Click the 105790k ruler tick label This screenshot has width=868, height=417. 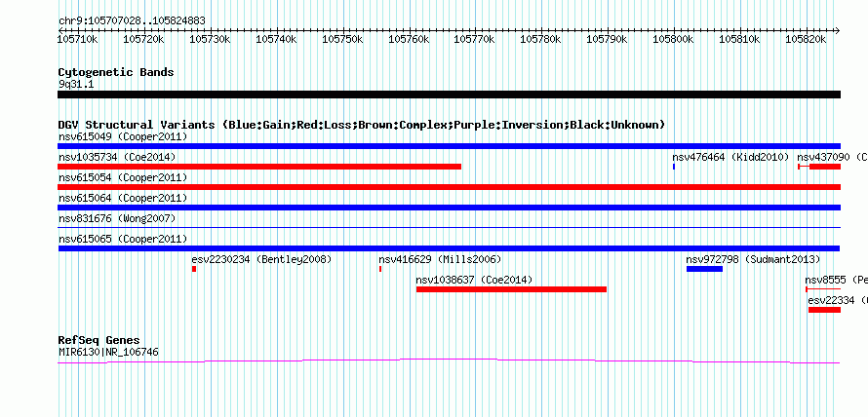[607, 39]
